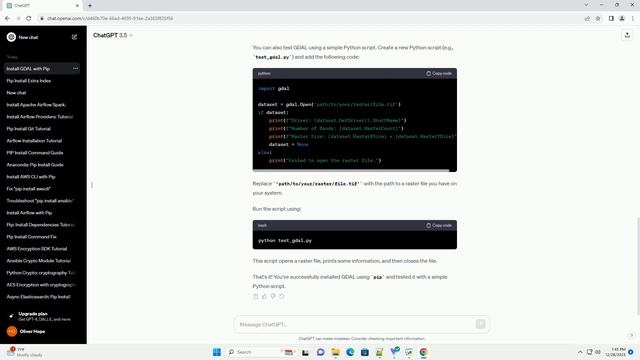640x360 pixels.
Task: Open the Chrome profile avatar
Action: tap(622, 18)
